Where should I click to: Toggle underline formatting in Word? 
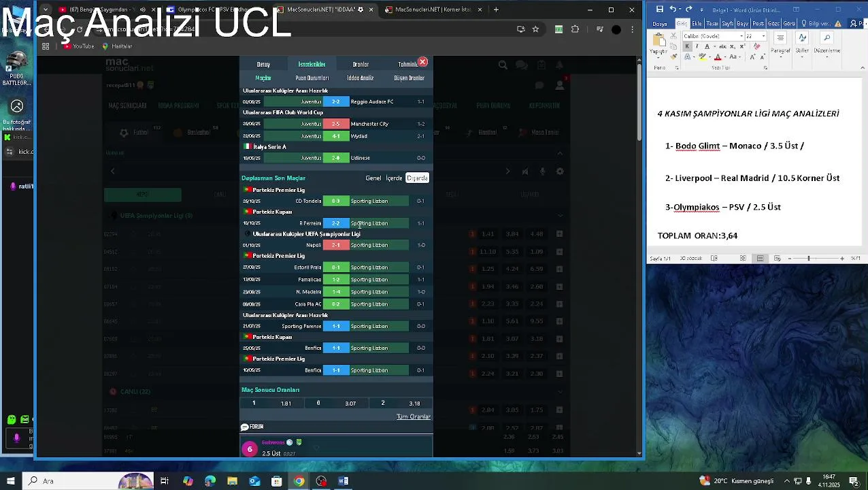click(x=707, y=46)
